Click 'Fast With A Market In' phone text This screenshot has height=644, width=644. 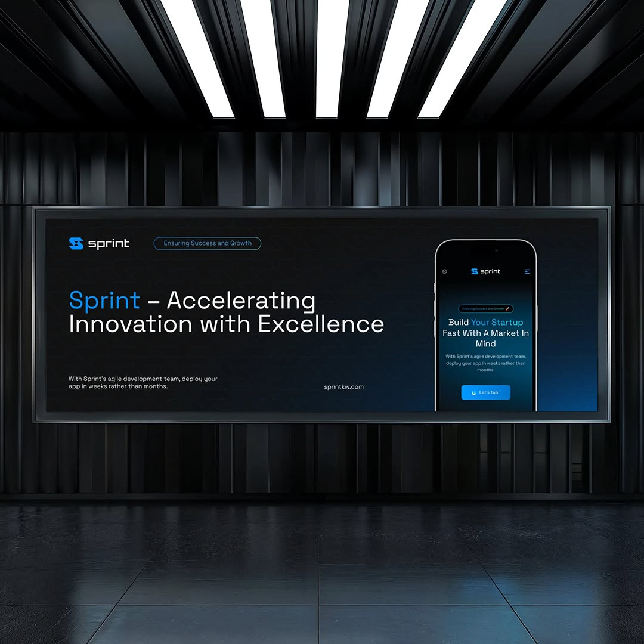[485, 333]
